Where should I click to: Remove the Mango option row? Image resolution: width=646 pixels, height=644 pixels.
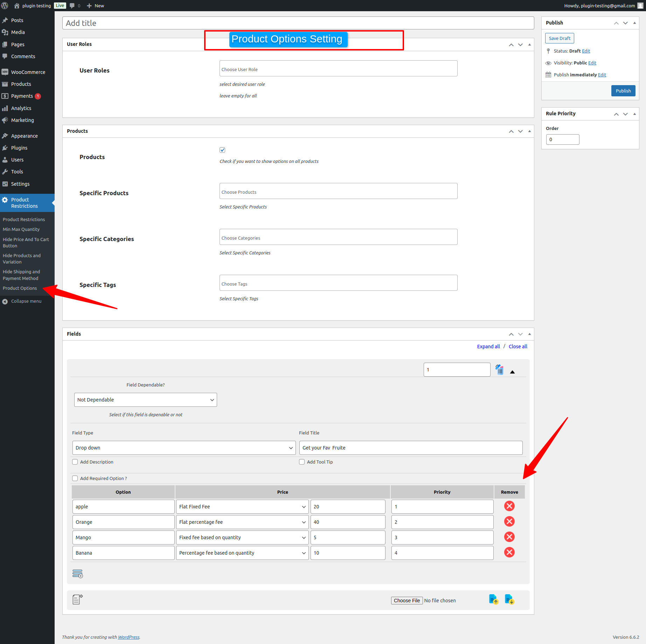point(509,537)
